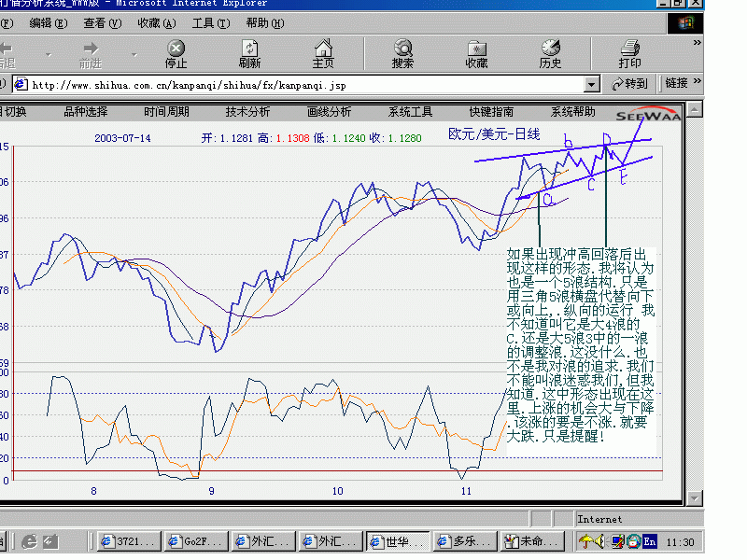The image size is (747, 560).
Task: Click the x-axis label 9
Action: tap(212, 491)
